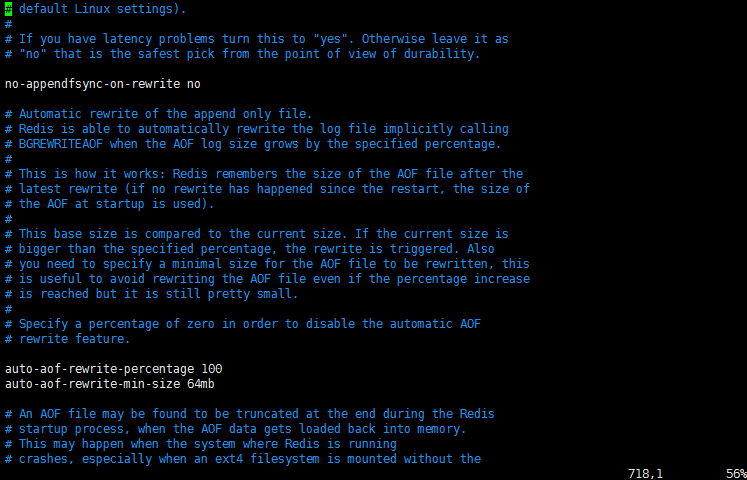This screenshot has width=747, height=480.
Task: Click 'is reached but it is still pretty small.' line
Action: 151,294
